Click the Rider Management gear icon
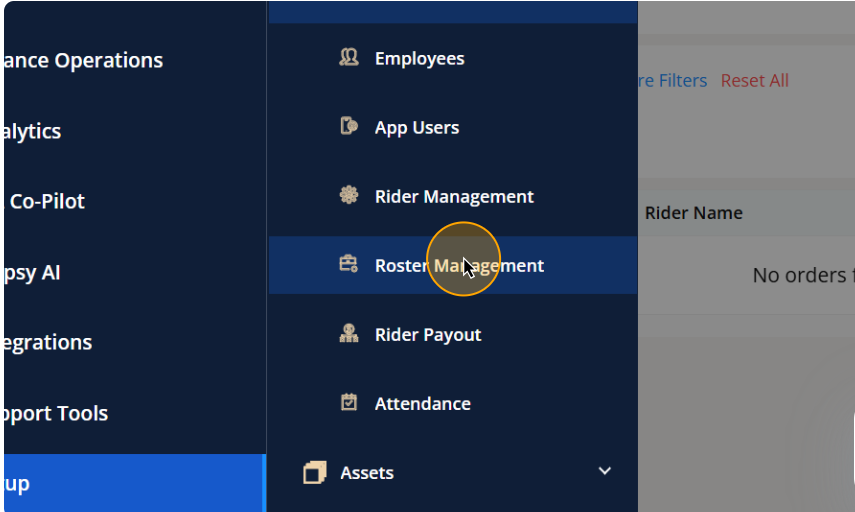This screenshot has width=855, height=512. 349,195
